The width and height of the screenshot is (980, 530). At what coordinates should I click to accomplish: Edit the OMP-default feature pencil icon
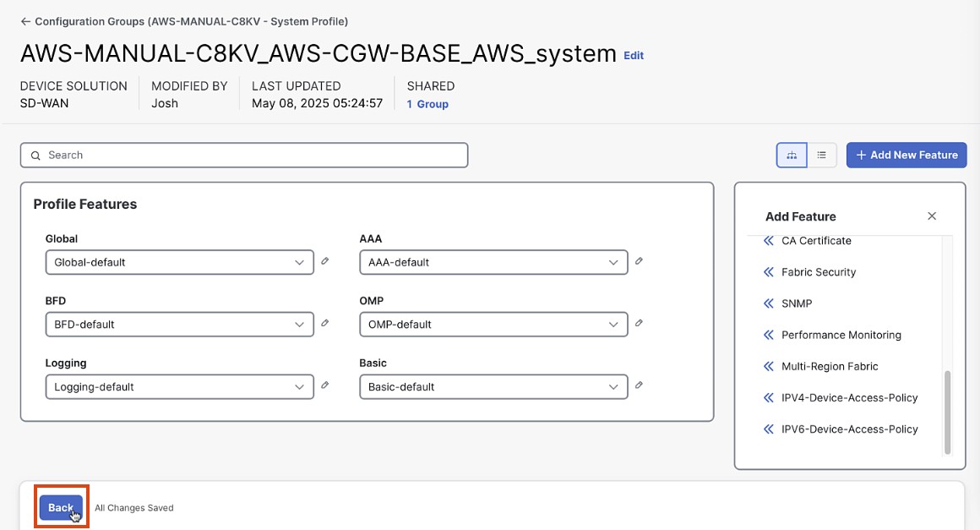(x=639, y=323)
